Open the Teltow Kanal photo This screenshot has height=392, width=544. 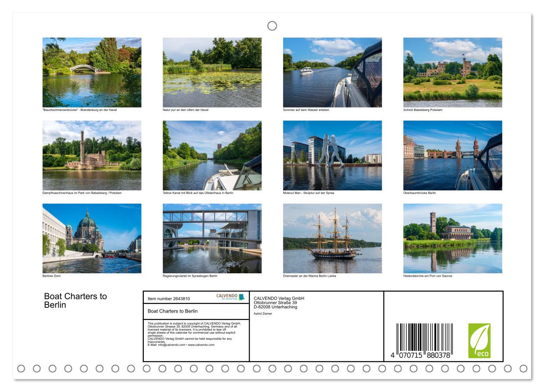click(x=212, y=155)
